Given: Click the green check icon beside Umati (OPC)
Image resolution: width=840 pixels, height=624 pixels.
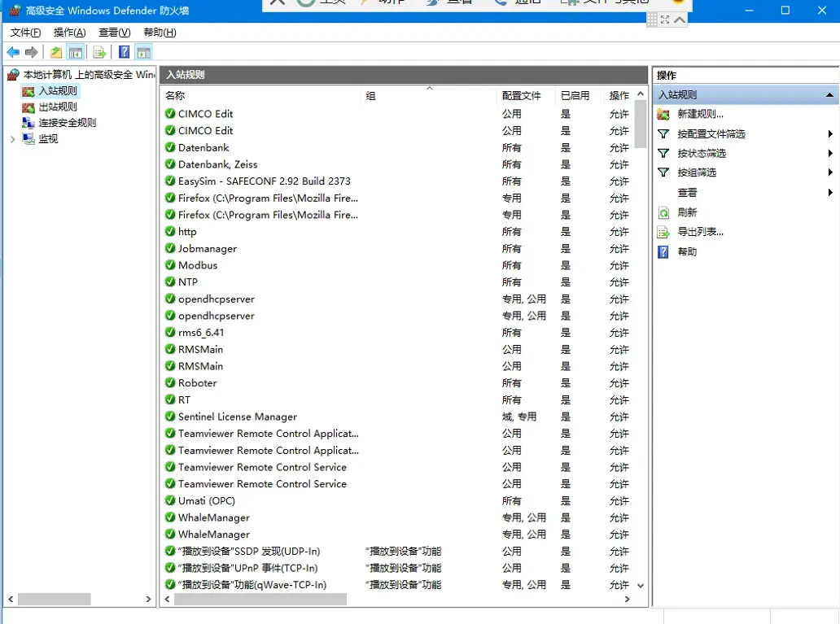Looking at the screenshot, I should [x=170, y=501].
